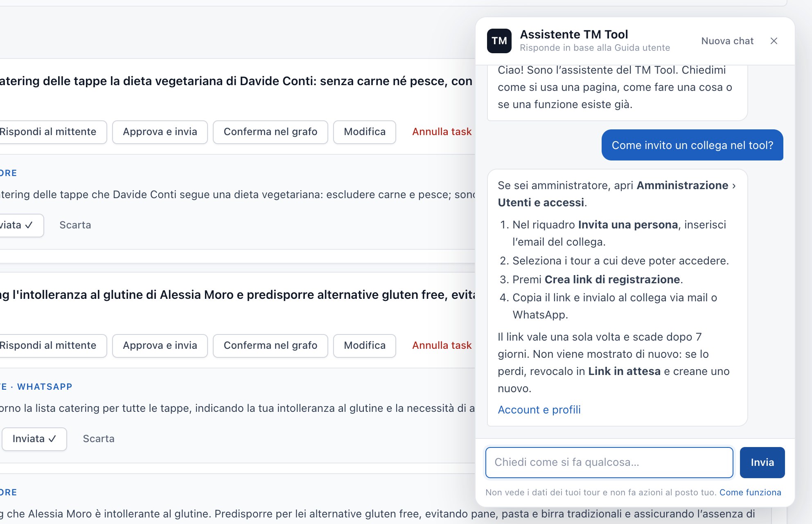
Task: Click the 'Seleziona i tour' step text
Action: [x=620, y=261]
